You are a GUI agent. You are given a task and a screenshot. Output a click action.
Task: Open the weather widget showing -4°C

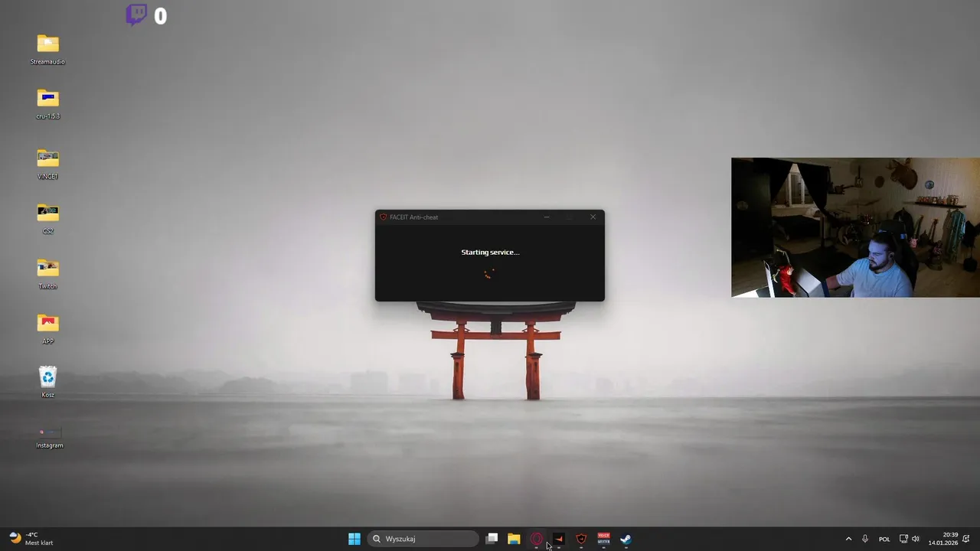[x=31, y=539]
